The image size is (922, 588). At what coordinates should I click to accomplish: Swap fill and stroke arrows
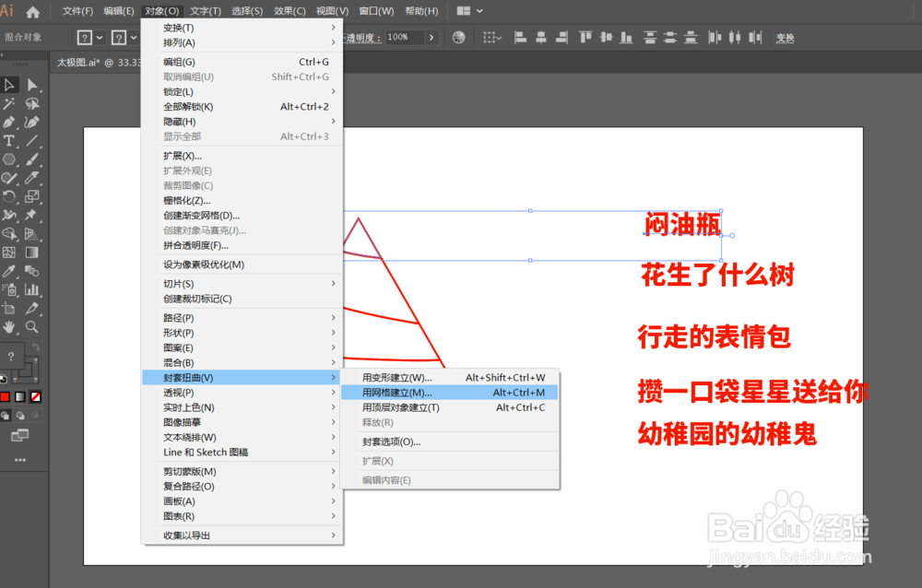pos(35,347)
